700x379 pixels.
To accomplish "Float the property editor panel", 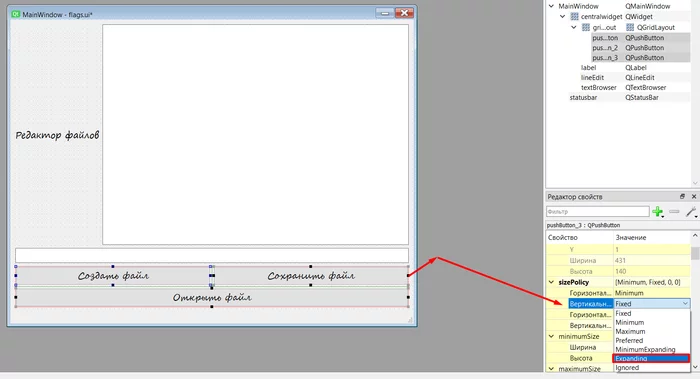I will click(682, 196).
